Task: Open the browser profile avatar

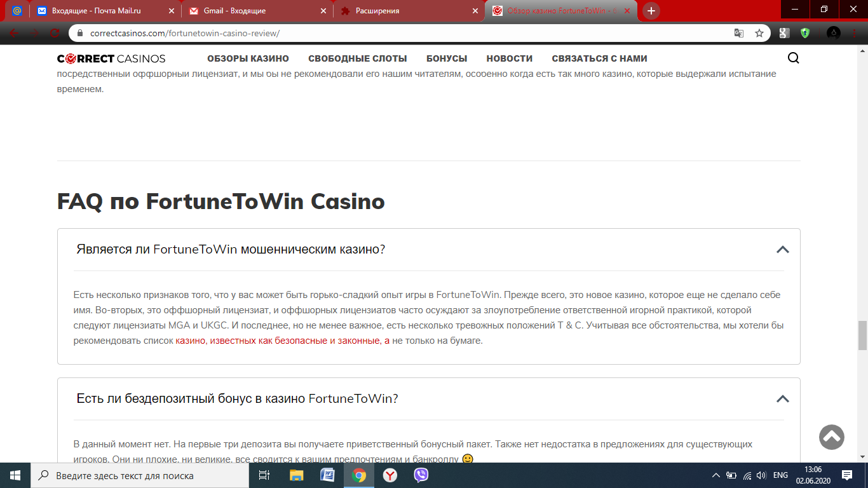Action: click(833, 33)
